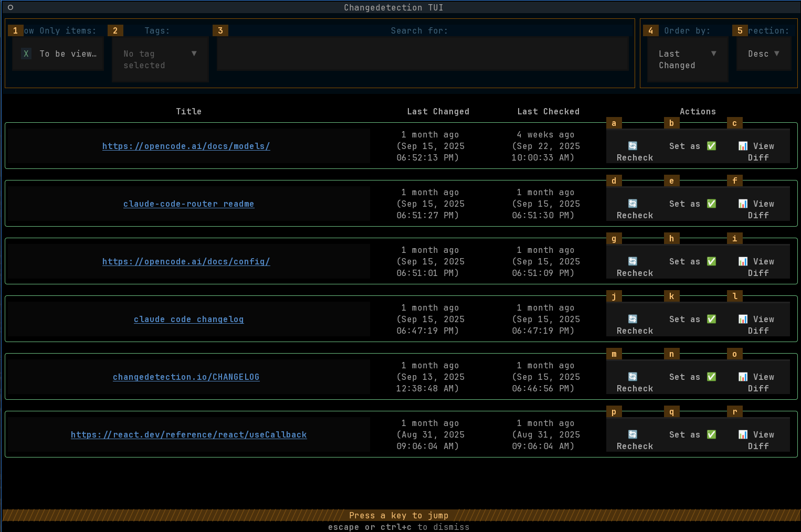This screenshot has width=801, height=532.
Task: Open the direction 'Desc' dropdown
Action: click(x=764, y=54)
